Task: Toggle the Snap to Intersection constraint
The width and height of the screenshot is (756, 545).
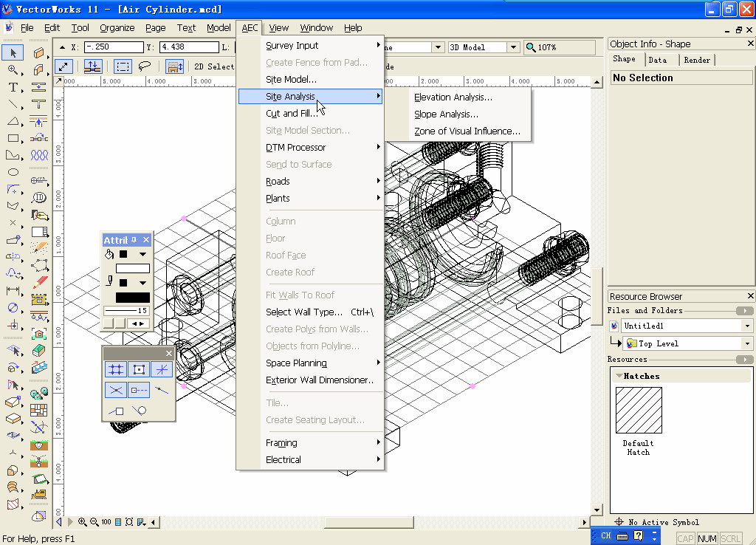Action: [116, 390]
